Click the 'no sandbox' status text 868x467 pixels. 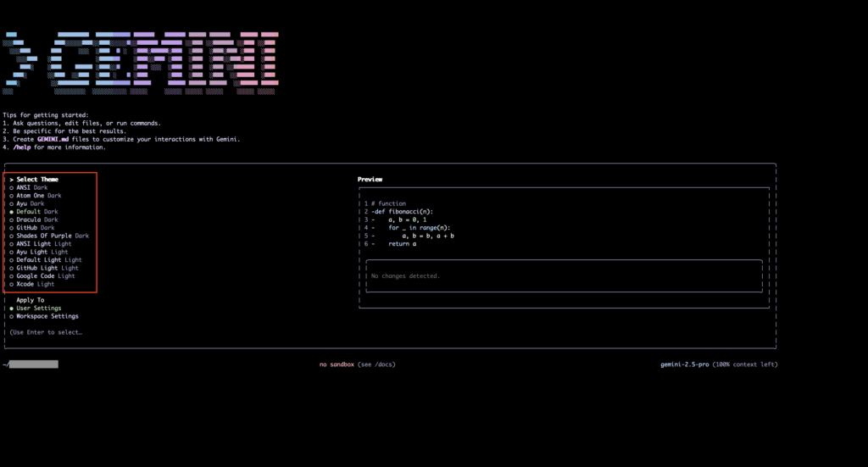click(x=337, y=364)
